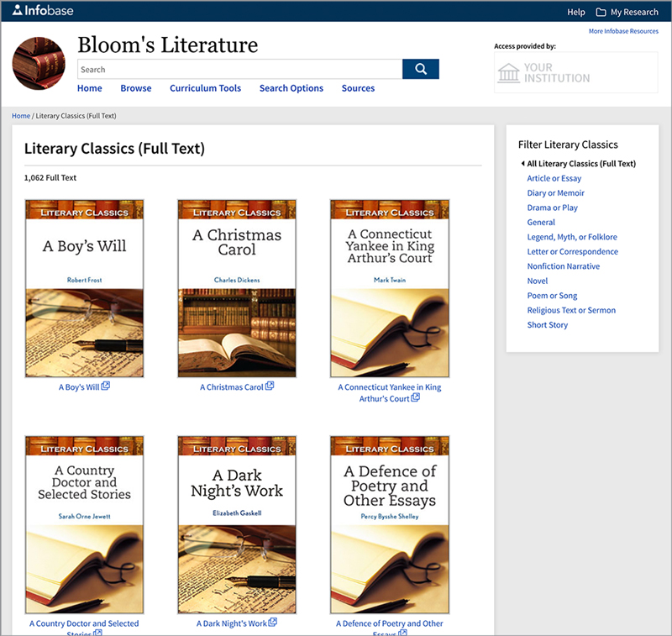Viewport: 672px width, 636px height.
Task: Open Search Options menu
Action: [291, 88]
